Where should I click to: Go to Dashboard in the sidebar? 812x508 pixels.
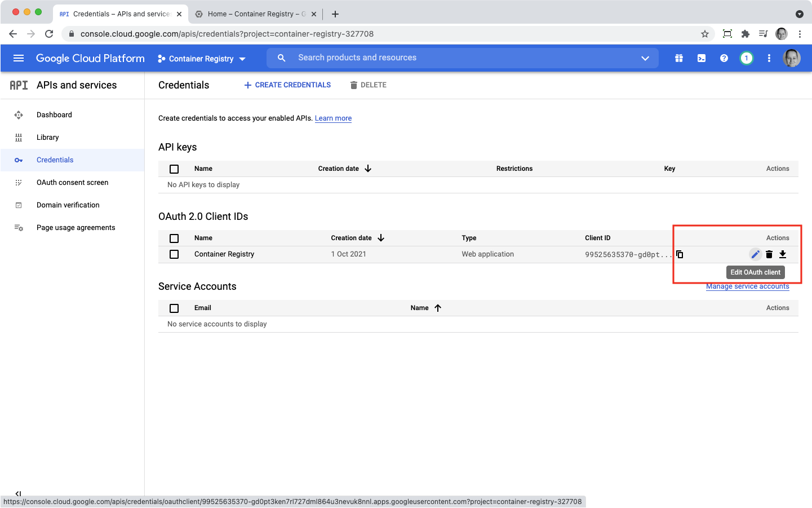[54, 115]
